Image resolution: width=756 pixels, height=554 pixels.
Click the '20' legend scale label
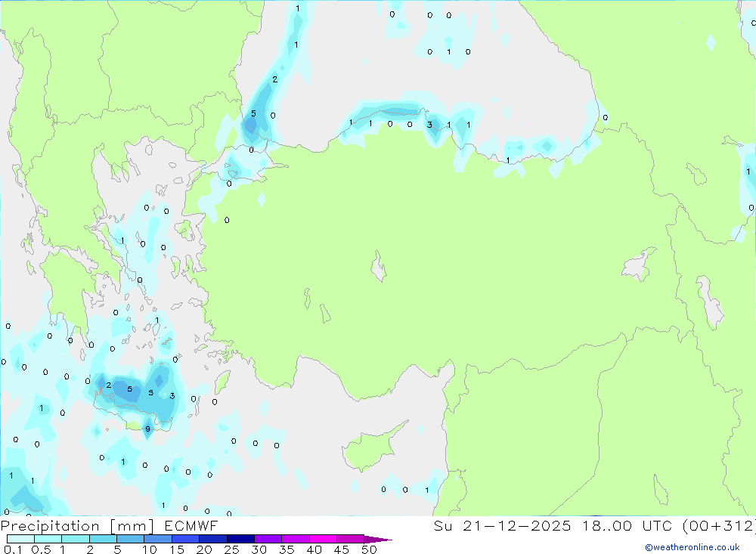coord(204,549)
